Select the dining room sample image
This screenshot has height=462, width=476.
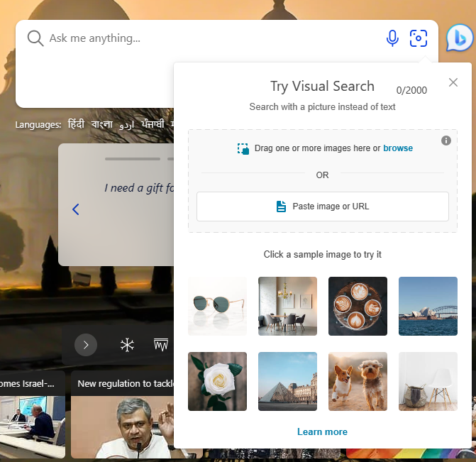click(x=287, y=306)
